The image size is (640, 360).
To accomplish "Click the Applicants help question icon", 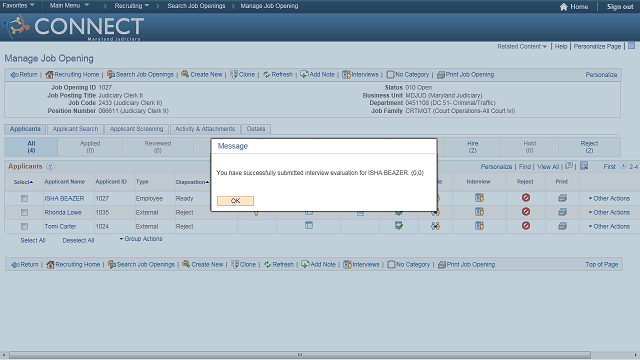I will pos(50,167).
